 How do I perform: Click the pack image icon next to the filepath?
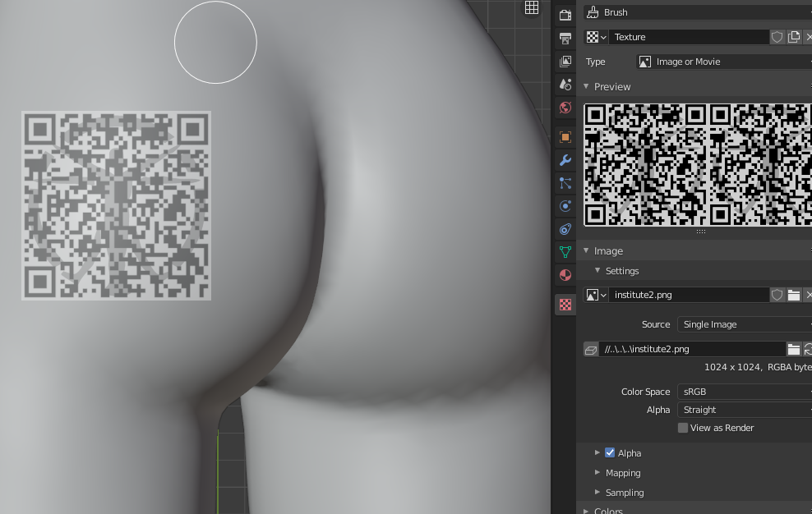click(x=591, y=350)
